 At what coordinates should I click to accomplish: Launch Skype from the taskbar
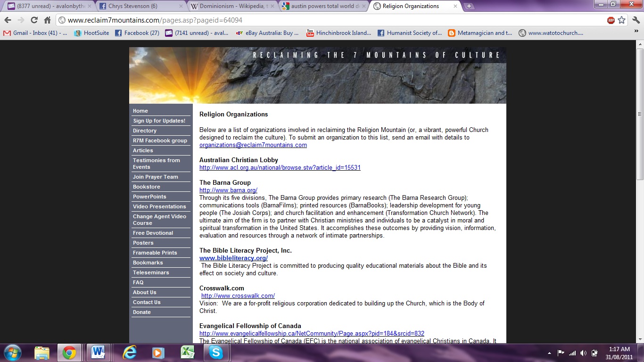(215, 353)
